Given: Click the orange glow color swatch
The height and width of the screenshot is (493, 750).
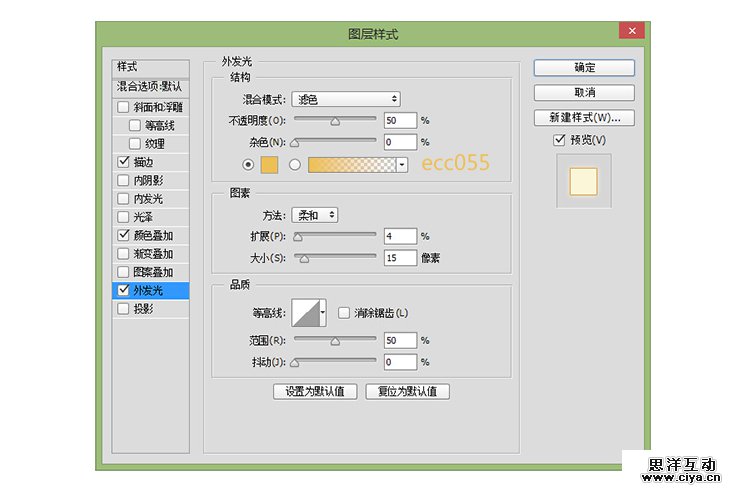Looking at the screenshot, I should 270,165.
